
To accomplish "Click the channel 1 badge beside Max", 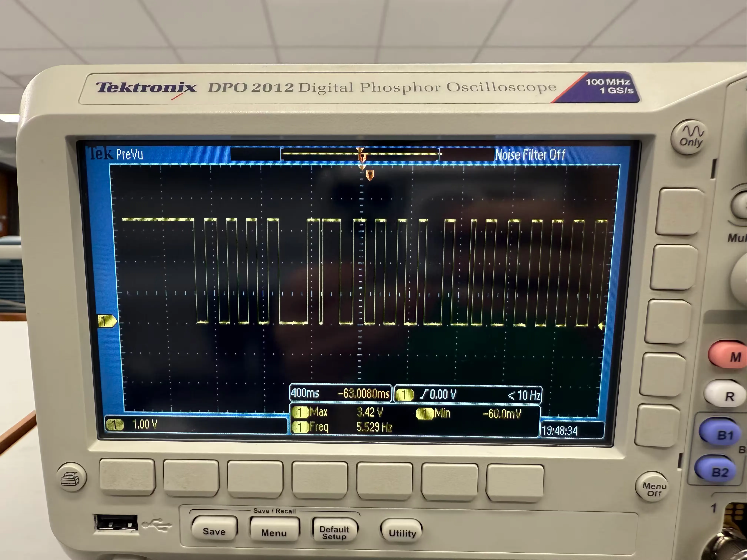I will [x=300, y=412].
